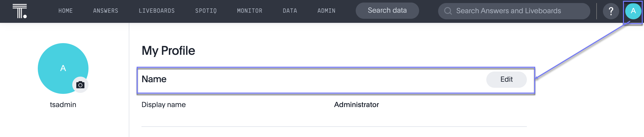
Task: Click the Administrator display name value
Action: click(x=356, y=105)
